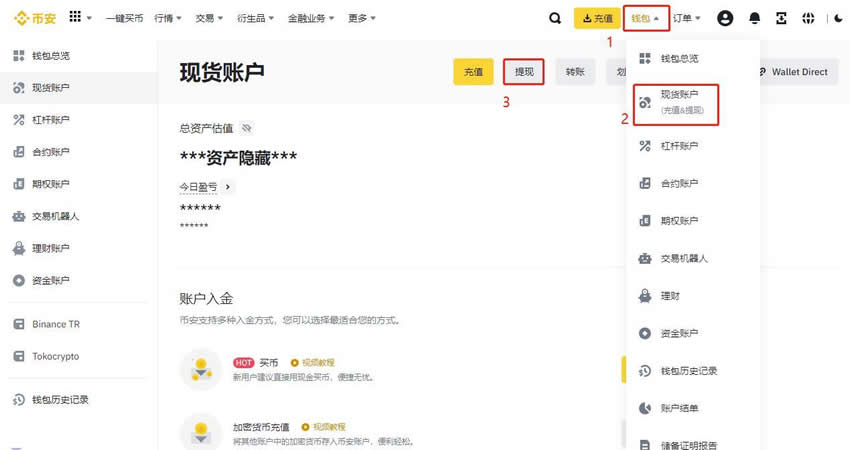Open notifications bell icon
Viewport: 850px width, 450px height.
pyautogui.click(x=754, y=18)
